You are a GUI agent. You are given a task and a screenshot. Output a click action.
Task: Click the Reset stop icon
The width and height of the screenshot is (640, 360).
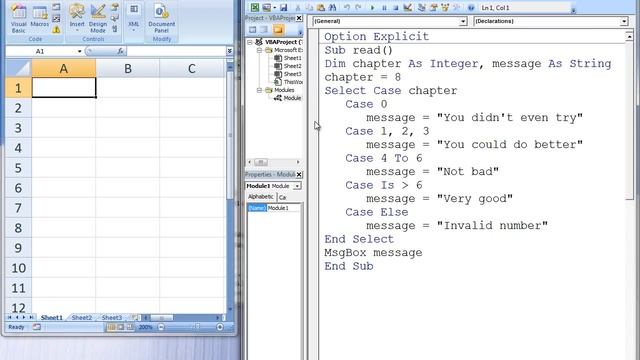[x=396, y=7]
